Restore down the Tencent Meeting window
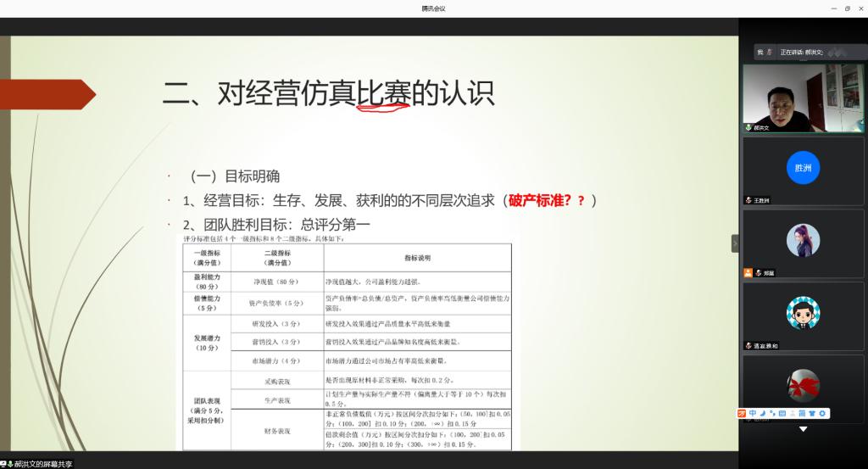The height and width of the screenshot is (469, 868). pos(847,8)
